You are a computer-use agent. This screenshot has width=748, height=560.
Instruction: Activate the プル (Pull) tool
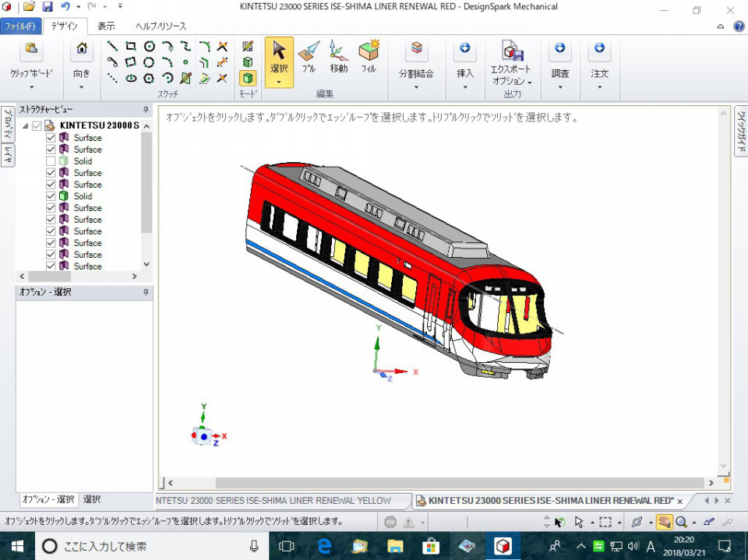pyautogui.click(x=309, y=57)
